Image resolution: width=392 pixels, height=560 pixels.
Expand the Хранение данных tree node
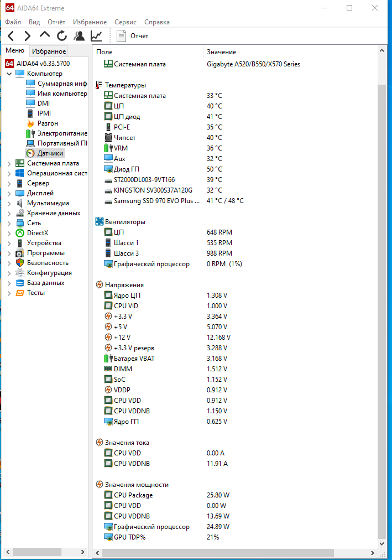coord(9,214)
